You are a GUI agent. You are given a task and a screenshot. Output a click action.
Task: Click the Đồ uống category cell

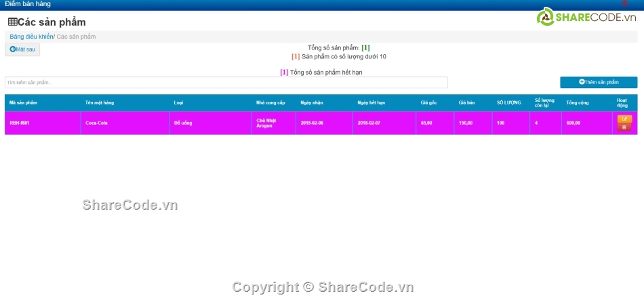click(184, 123)
